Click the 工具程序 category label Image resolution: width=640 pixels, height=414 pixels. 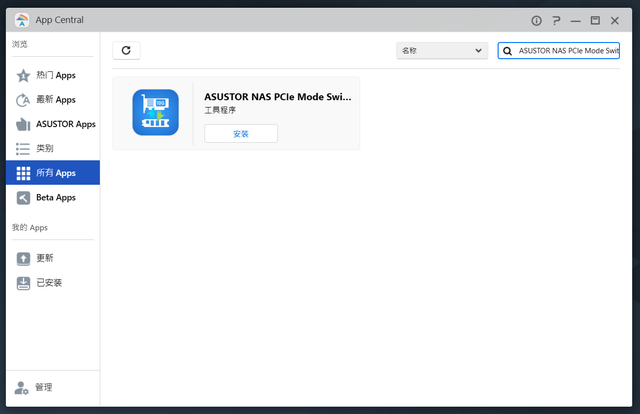click(220, 110)
